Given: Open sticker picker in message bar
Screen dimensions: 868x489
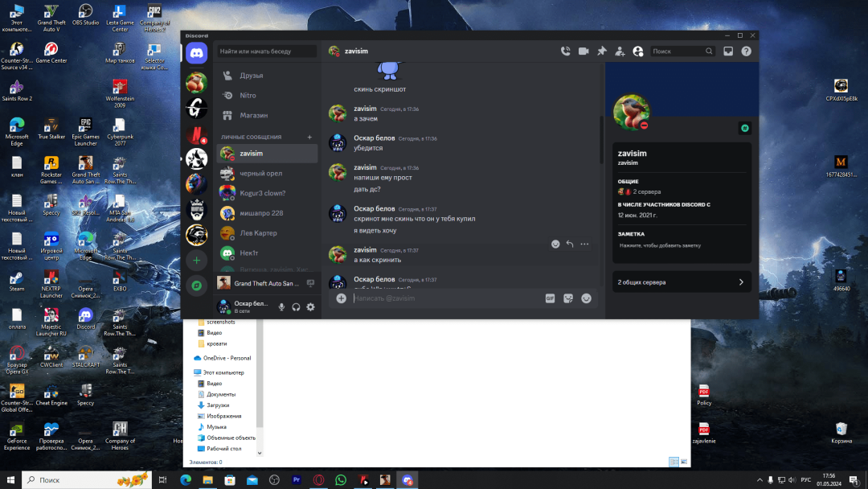Looking at the screenshot, I should point(568,298).
